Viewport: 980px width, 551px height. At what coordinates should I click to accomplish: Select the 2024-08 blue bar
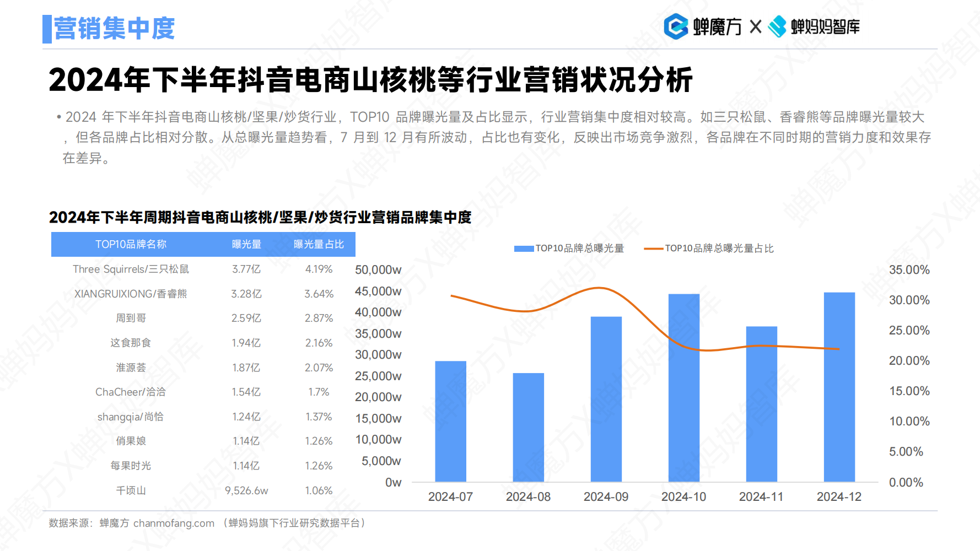pyautogui.click(x=528, y=428)
